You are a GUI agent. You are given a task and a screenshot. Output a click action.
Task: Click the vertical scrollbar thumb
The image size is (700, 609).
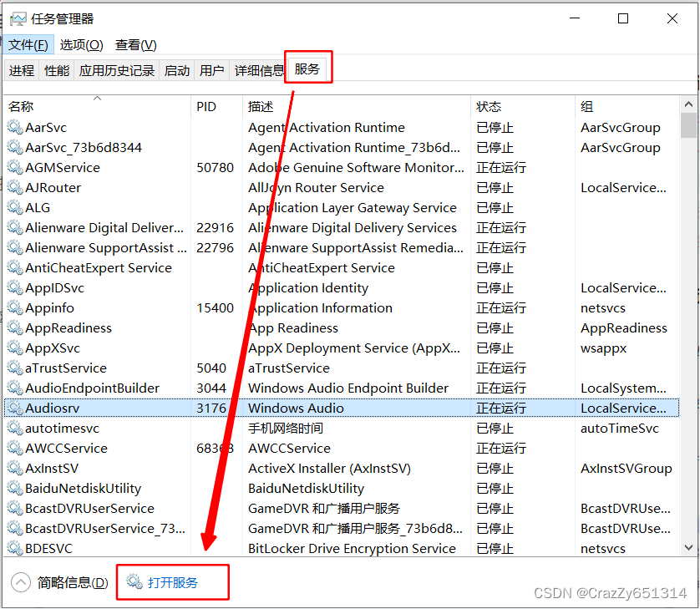tap(688, 125)
